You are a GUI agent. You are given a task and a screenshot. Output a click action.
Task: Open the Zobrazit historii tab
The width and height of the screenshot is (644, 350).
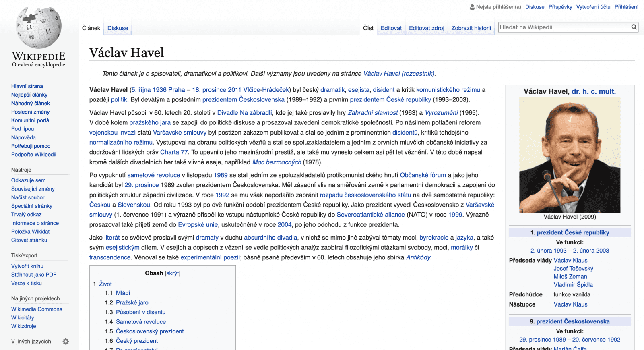471,28
